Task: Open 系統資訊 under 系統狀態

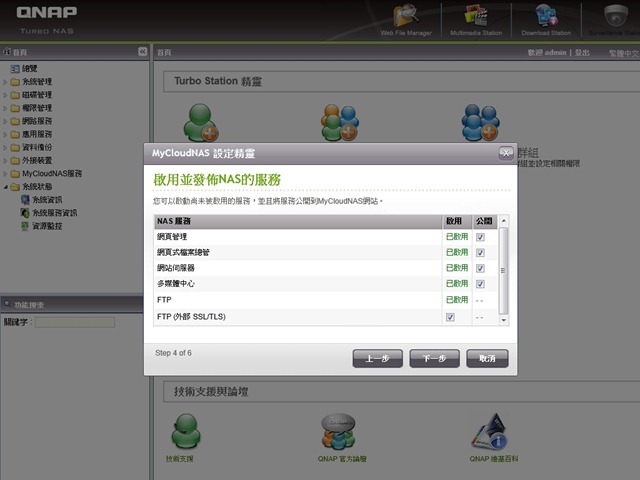Action: tap(47, 200)
